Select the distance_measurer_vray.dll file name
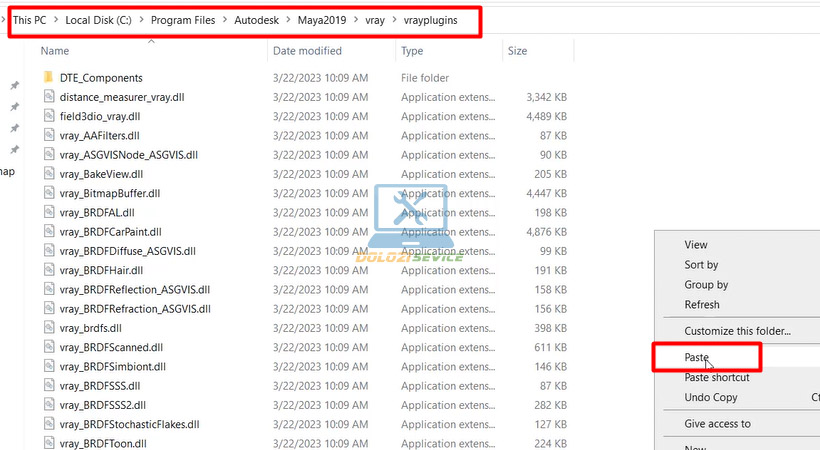This screenshot has width=820, height=450. coord(122,97)
